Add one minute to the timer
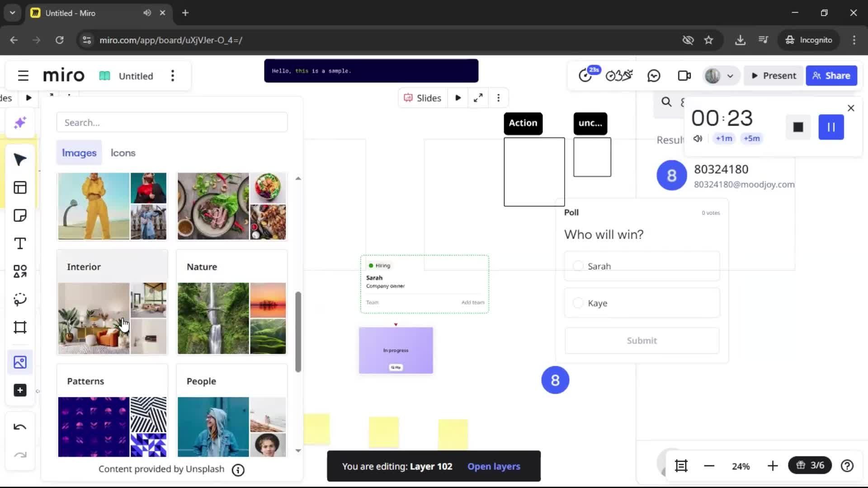 point(724,138)
